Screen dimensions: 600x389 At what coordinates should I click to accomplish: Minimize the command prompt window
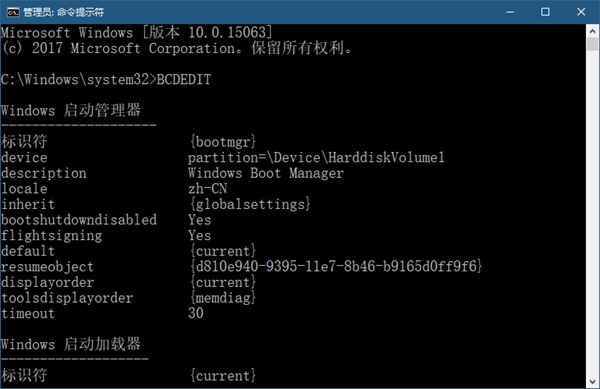pyautogui.click(x=510, y=12)
